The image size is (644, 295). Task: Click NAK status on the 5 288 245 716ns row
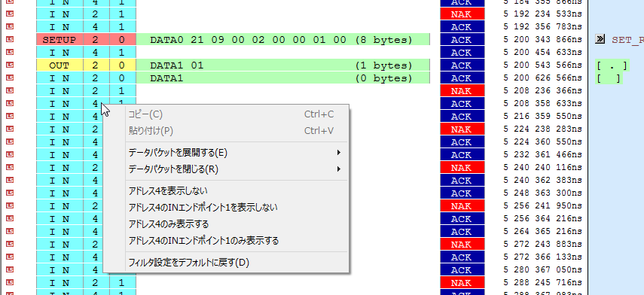[462, 283]
